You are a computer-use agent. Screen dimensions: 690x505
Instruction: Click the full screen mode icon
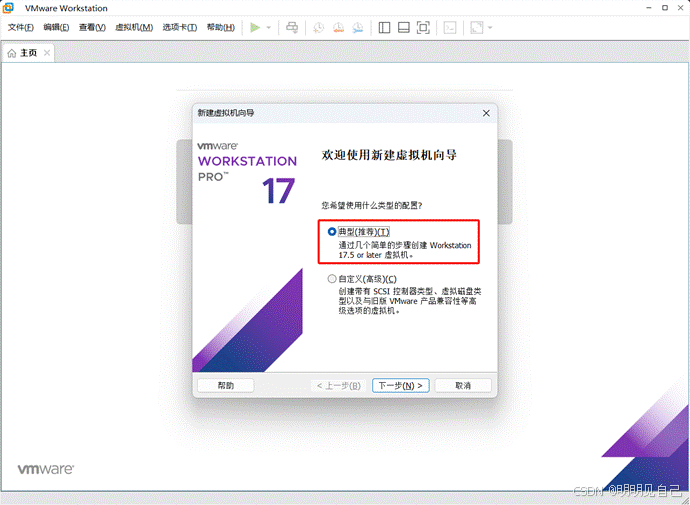423,28
